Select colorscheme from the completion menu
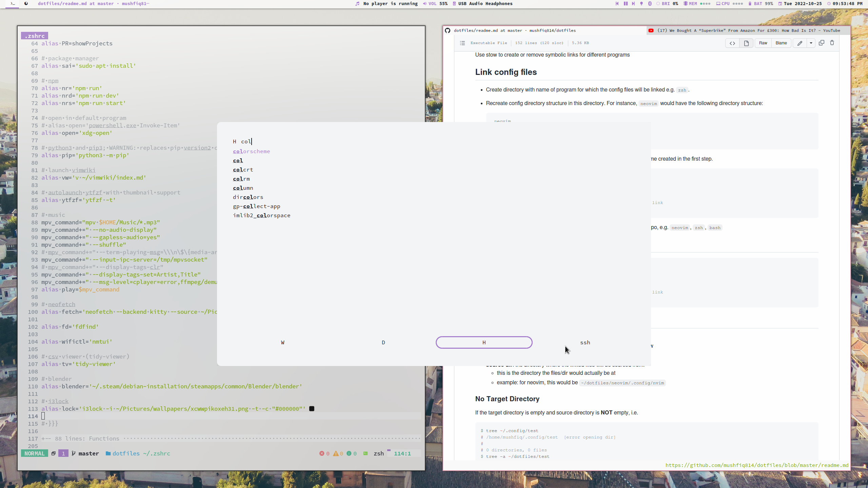Viewport: 868px width, 488px height. 252,151
